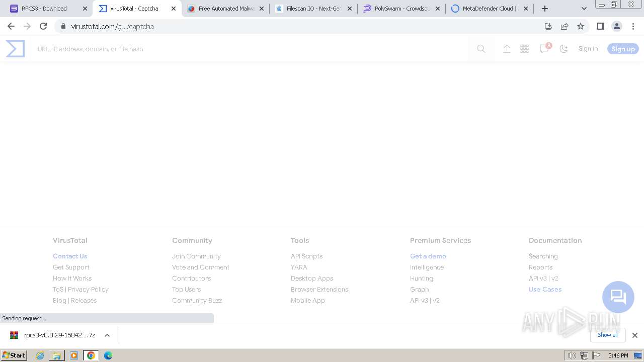Open the tab search dropdown arrow
The width and height of the screenshot is (644, 362).
click(x=584, y=9)
